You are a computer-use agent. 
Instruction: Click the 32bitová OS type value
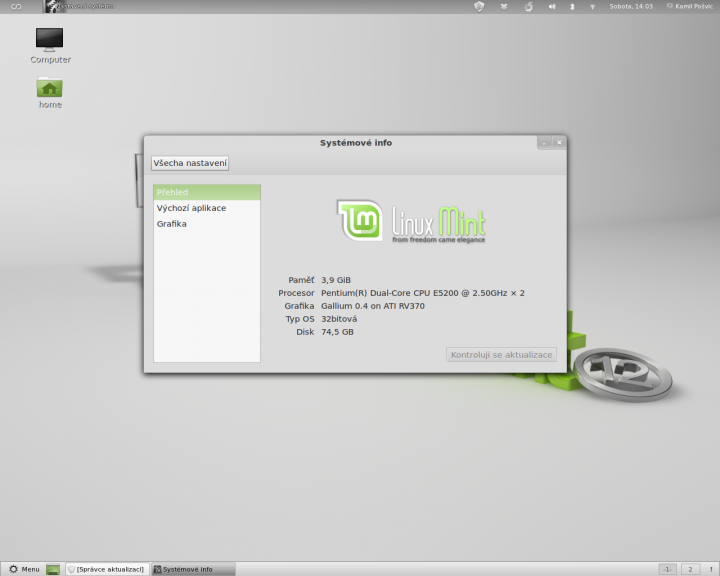339,319
